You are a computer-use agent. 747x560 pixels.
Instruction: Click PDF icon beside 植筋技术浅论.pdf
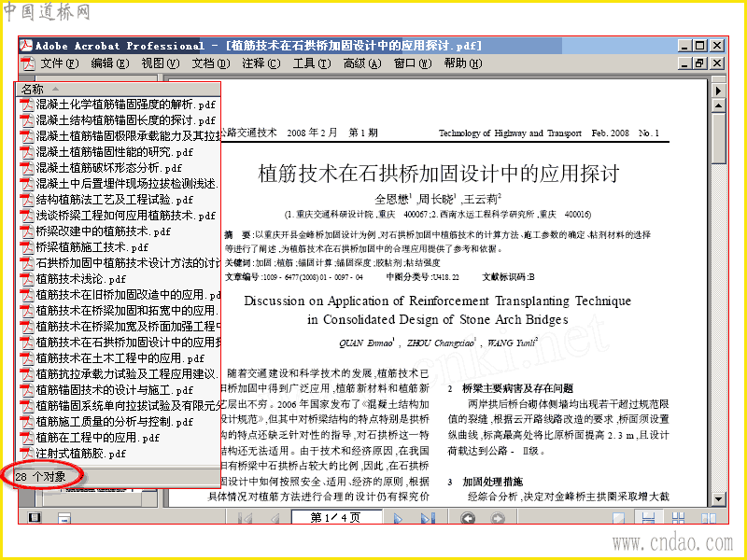tap(27, 278)
